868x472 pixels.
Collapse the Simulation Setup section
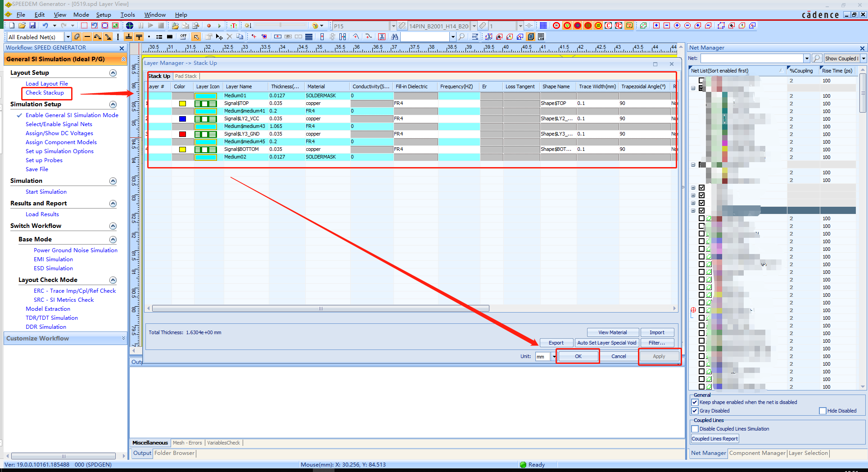point(113,104)
